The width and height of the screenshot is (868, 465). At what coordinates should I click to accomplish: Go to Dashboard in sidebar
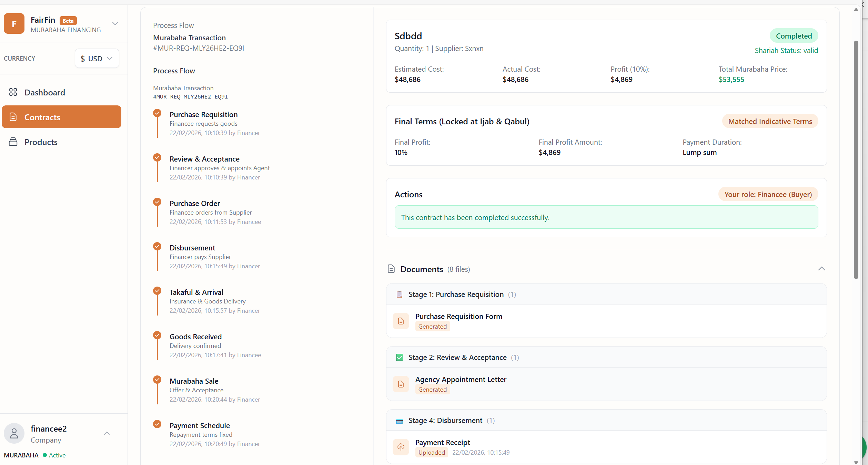click(44, 92)
